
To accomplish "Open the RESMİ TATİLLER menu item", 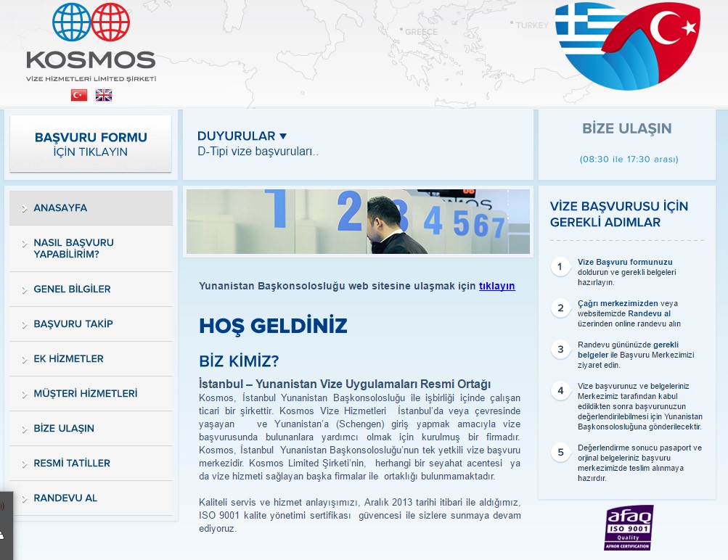I will 91,463.
